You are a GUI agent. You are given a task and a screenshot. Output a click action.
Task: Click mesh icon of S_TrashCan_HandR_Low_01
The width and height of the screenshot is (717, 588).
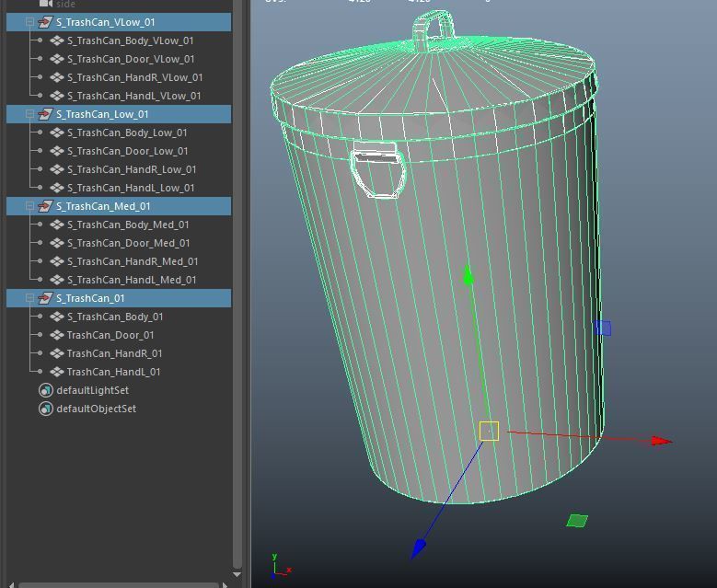pos(57,169)
